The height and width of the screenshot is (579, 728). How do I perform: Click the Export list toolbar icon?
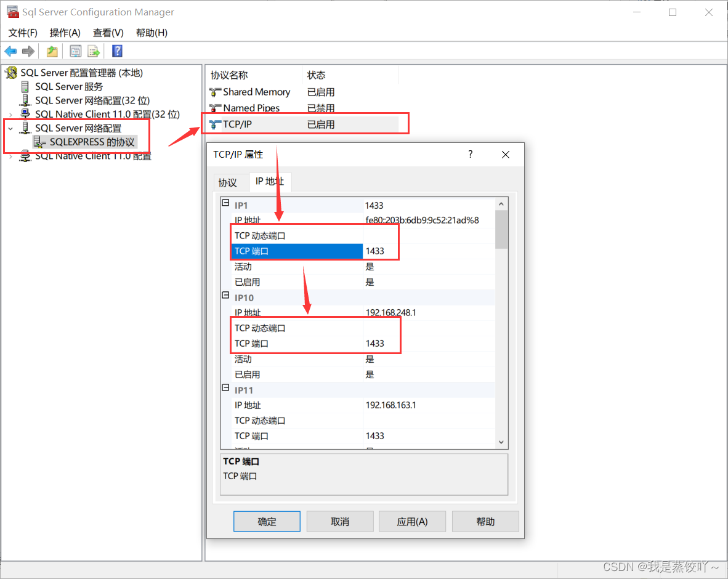(94, 51)
